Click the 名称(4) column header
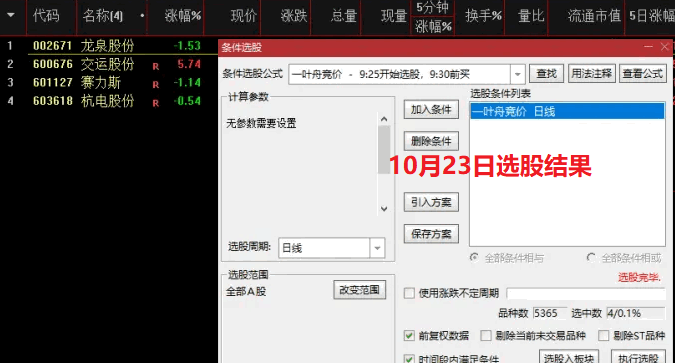This screenshot has height=363, width=675. pyautogui.click(x=102, y=16)
